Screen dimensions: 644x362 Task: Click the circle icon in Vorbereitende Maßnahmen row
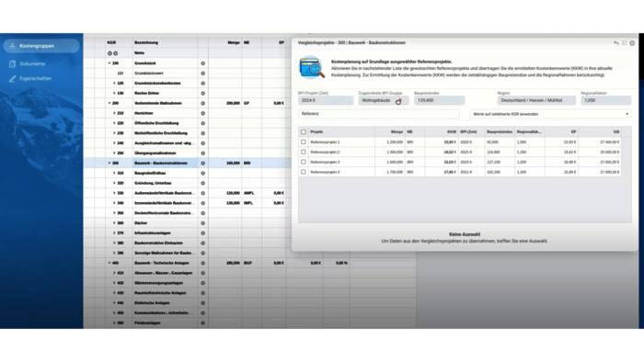[x=203, y=103]
